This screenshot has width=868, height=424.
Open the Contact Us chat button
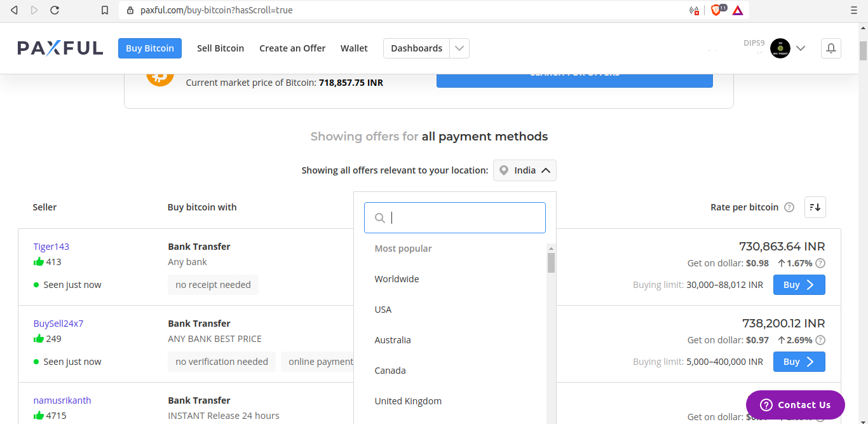tap(796, 405)
